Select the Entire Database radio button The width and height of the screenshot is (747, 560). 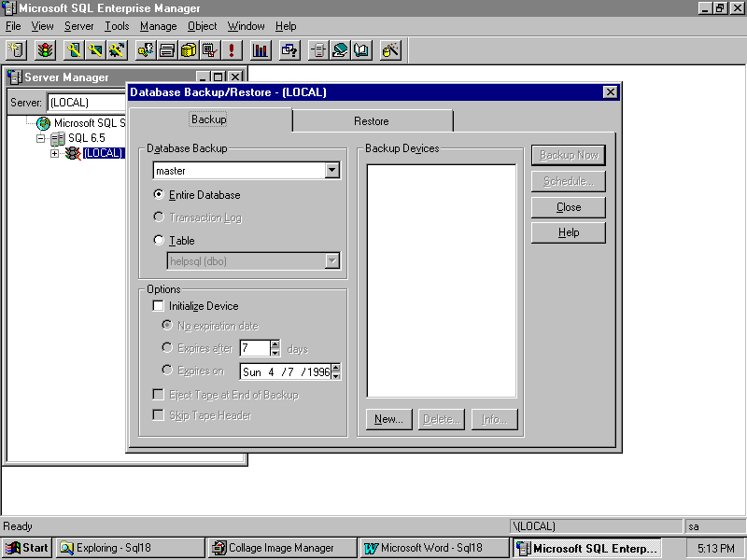(x=159, y=195)
